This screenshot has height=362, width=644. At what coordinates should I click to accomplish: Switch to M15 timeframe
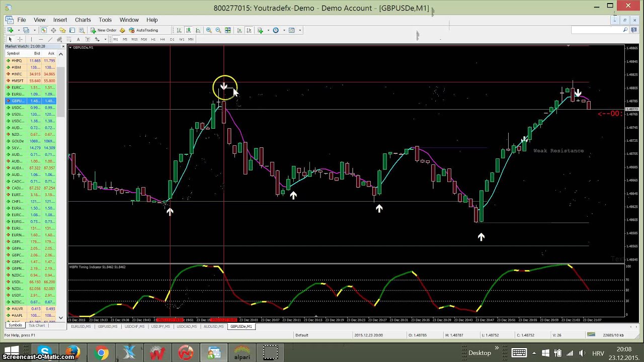134,39
